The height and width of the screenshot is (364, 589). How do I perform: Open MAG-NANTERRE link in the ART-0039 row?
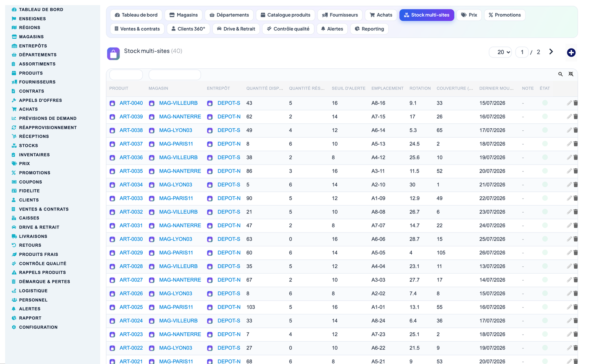coord(180,116)
